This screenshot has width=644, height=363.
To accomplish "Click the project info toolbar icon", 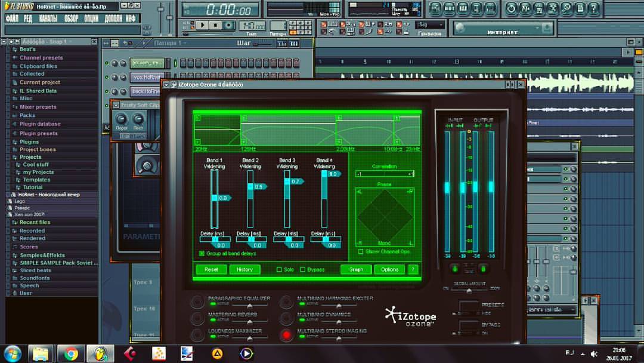I will (x=580, y=8).
